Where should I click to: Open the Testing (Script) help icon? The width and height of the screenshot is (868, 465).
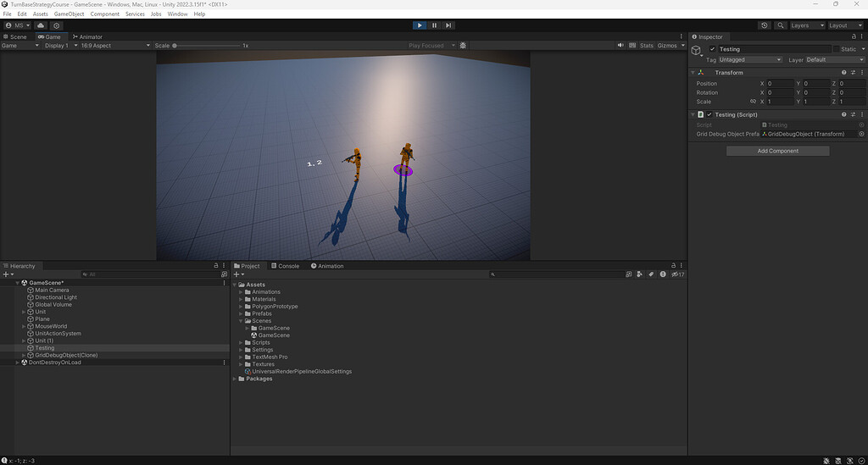843,114
